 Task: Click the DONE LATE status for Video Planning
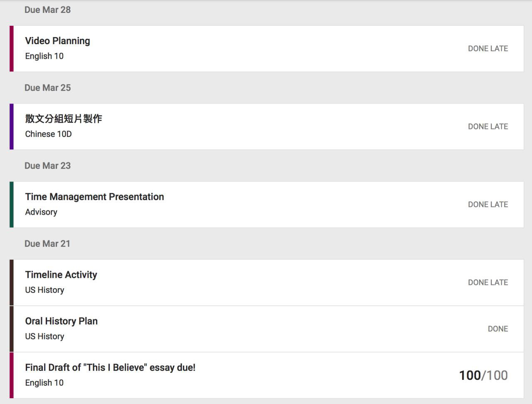(x=488, y=49)
